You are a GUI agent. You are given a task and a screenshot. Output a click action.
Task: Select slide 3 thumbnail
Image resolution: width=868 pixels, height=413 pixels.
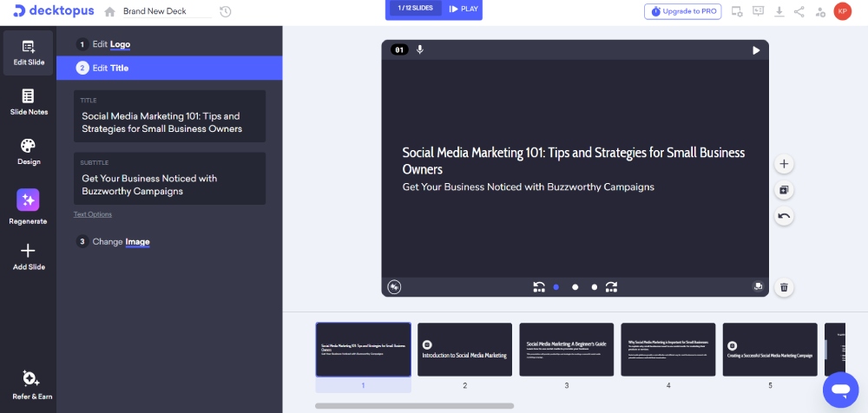pos(566,350)
